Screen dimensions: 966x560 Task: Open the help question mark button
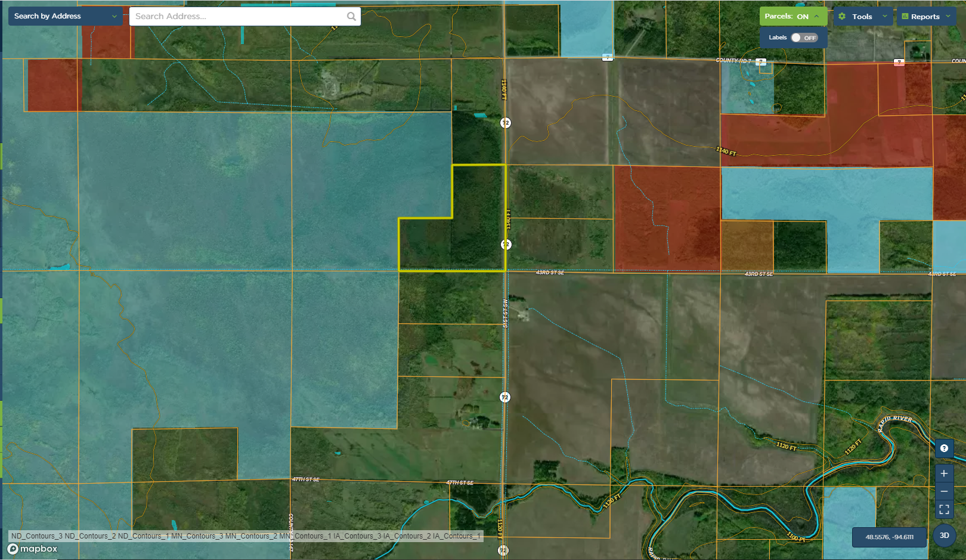click(944, 448)
